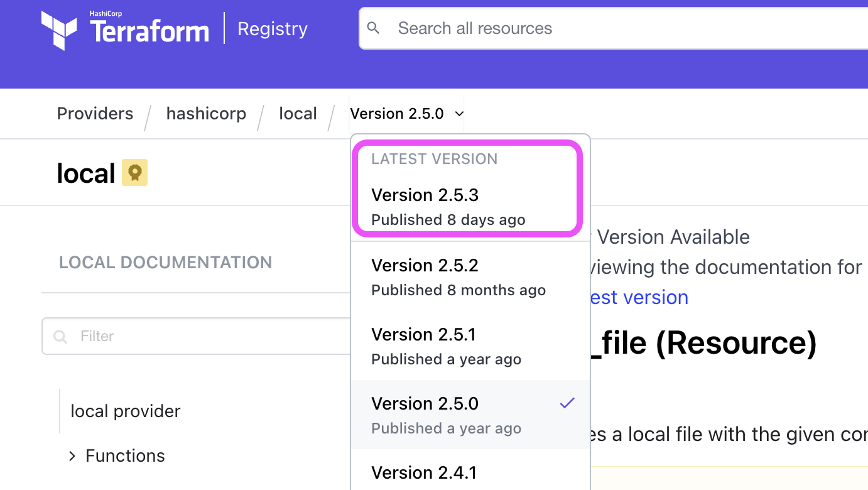The image size is (868, 490).
Task: Click the 'local' provider title
Action: click(x=86, y=173)
